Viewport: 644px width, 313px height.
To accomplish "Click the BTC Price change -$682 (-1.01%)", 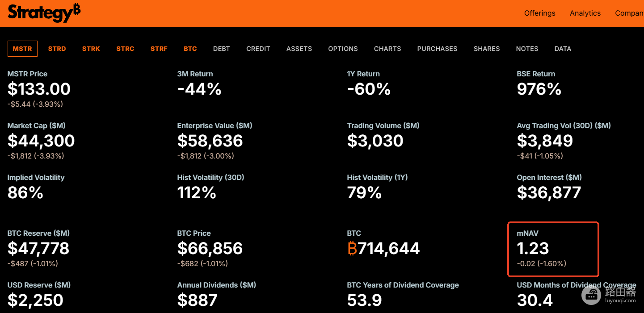I will click(x=202, y=263).
